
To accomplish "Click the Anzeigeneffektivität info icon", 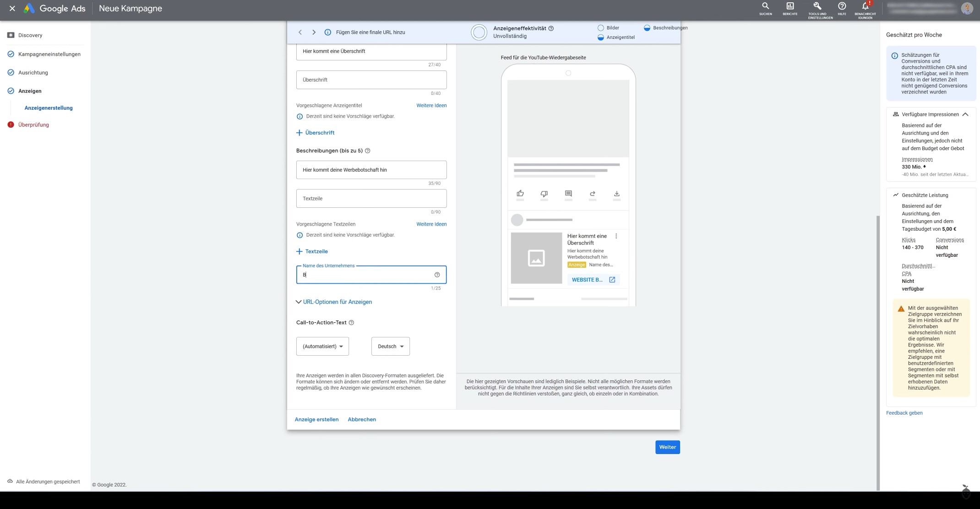I will coord(551,28).
